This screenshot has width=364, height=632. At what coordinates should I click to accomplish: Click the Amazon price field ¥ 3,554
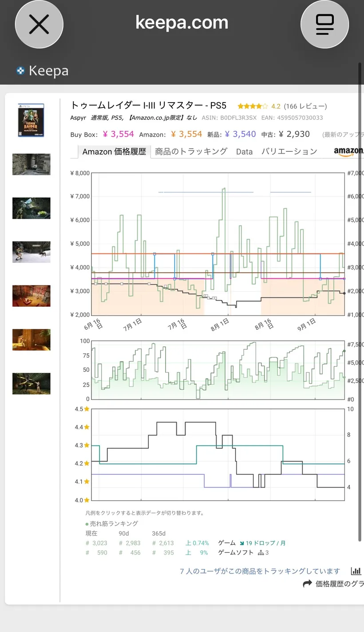pyautogui.click(x=186, y=134)
